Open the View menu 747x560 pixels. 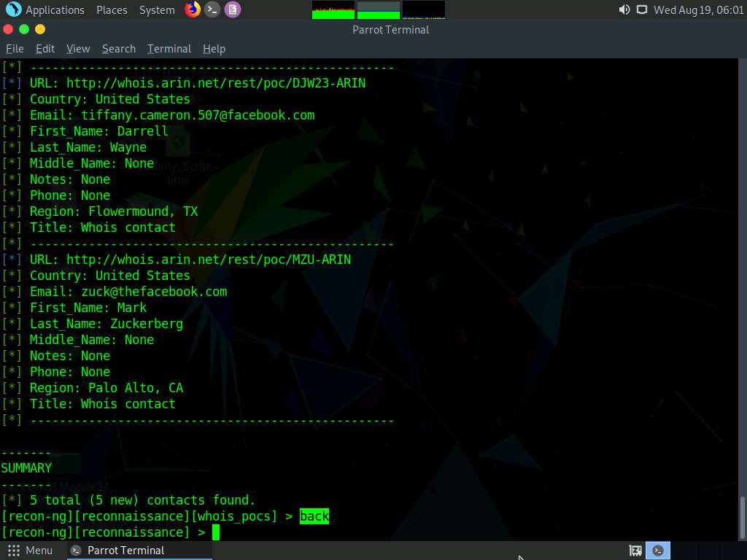tap(78, 49)
